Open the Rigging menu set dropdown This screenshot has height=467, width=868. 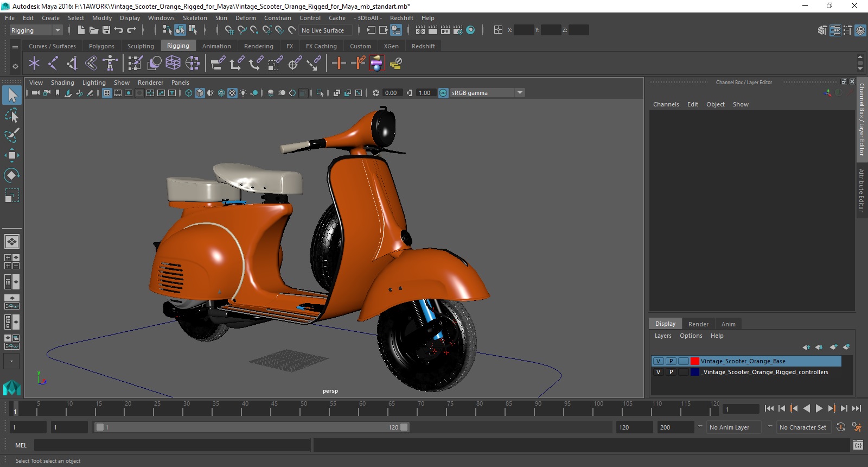tap(36, 30)
